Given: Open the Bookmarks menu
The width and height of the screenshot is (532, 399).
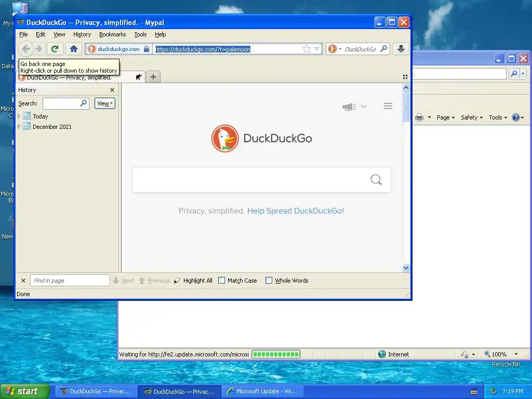Looking at the screenshot, I should [x=112, y=34].
